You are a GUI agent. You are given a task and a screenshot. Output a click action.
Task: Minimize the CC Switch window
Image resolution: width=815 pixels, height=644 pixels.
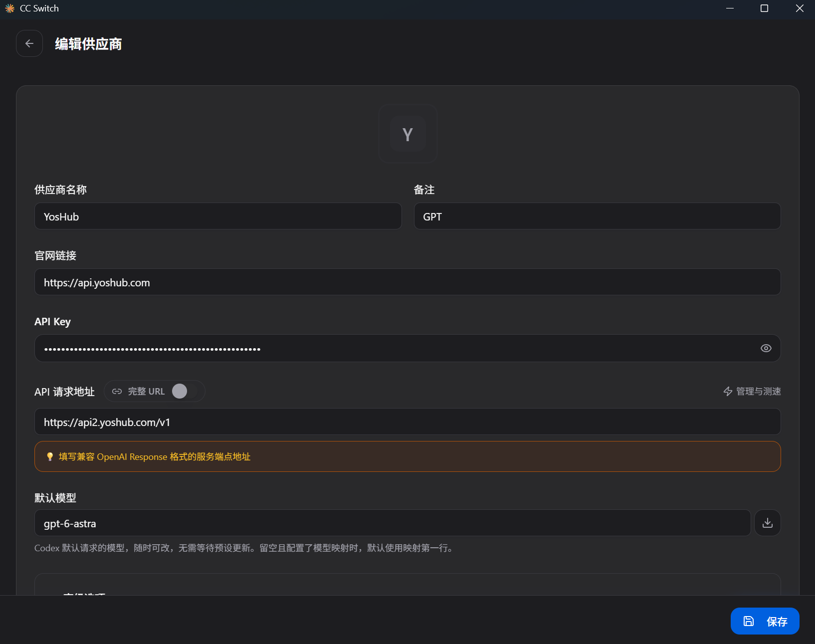(730, 8)
